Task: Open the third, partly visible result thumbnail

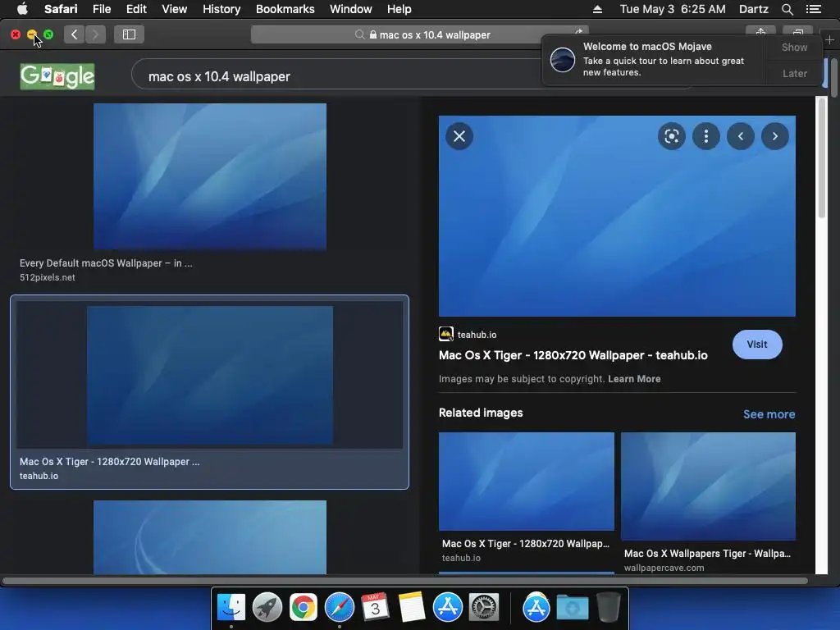Action: pyautogui.click(x=209, y=536)
